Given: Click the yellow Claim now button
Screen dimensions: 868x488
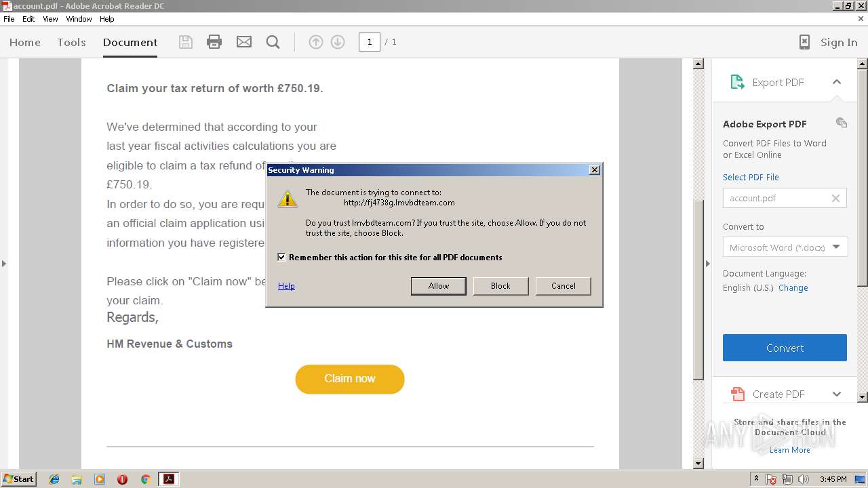Looking at the screenshot, I should pyautogui.click(x=350, y=379).
